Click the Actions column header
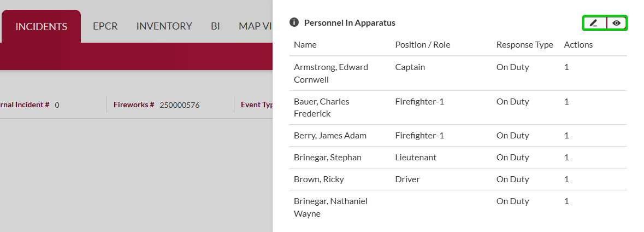Screen dimensions: 644x232 tap(578, 45)
